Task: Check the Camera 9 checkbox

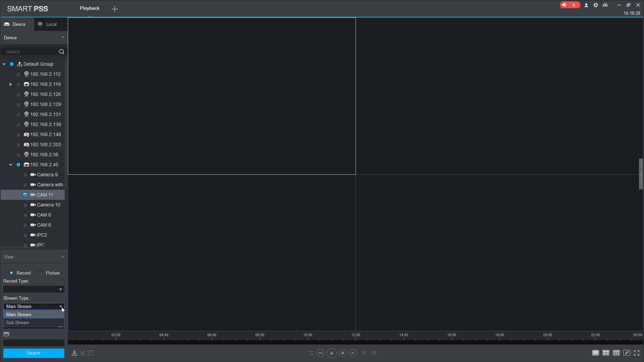Action: (x=25, y=175)
